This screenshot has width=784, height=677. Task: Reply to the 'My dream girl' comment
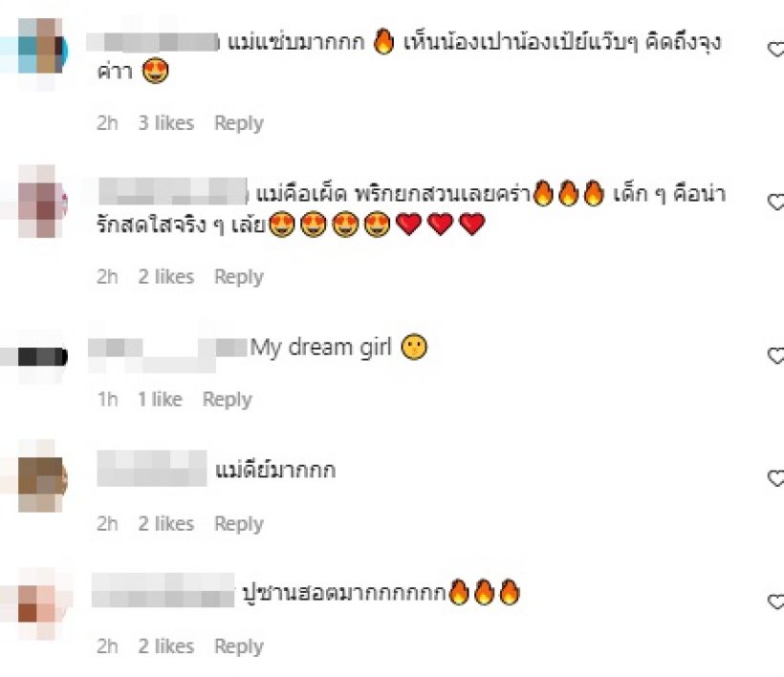[x=227, y=400]
